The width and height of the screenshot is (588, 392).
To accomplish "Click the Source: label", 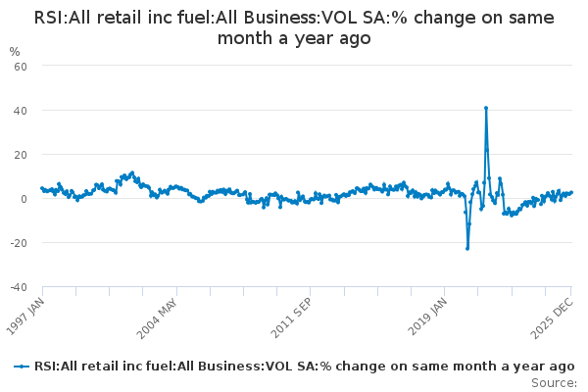I will point(554,383).
